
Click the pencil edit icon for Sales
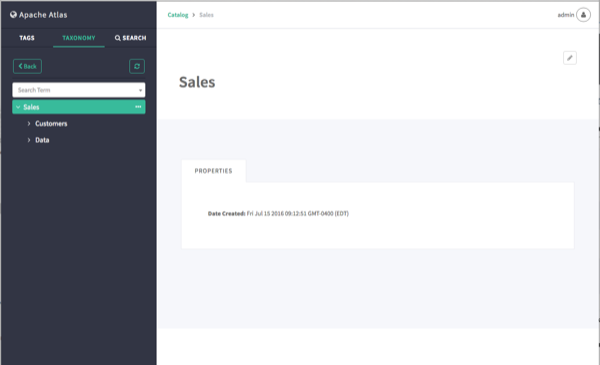click(570, 58)
